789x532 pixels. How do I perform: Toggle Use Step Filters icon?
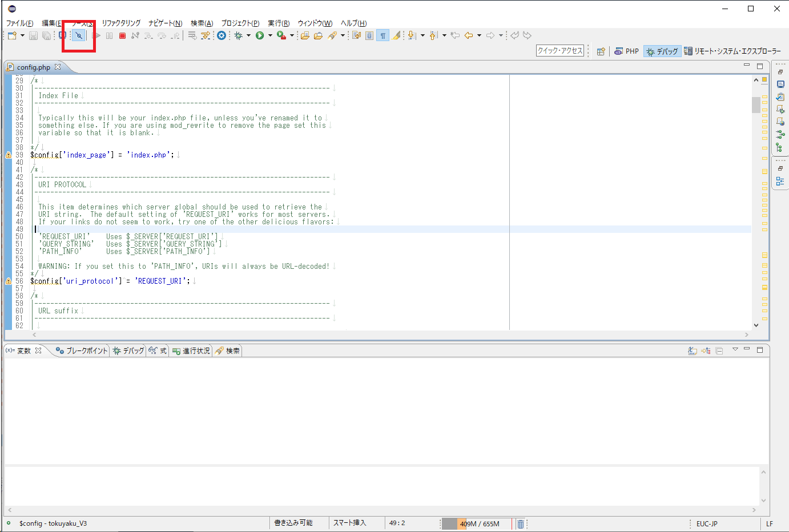point(206,35)
